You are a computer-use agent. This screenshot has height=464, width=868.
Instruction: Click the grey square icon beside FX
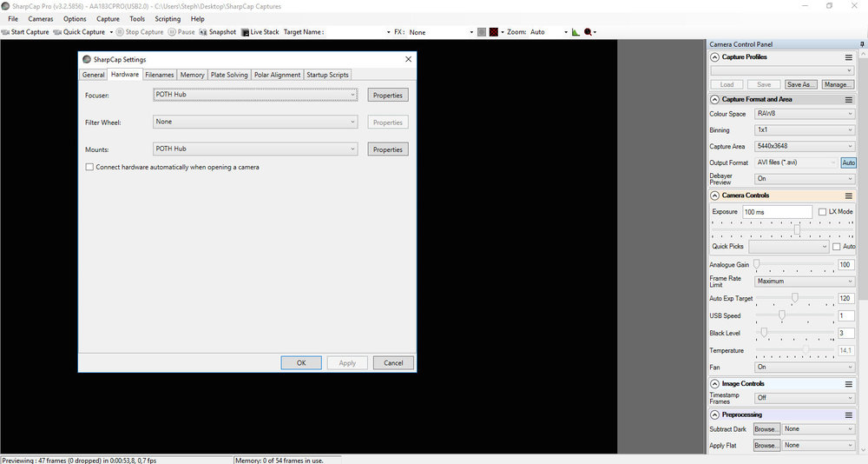(x=482, y=32)
